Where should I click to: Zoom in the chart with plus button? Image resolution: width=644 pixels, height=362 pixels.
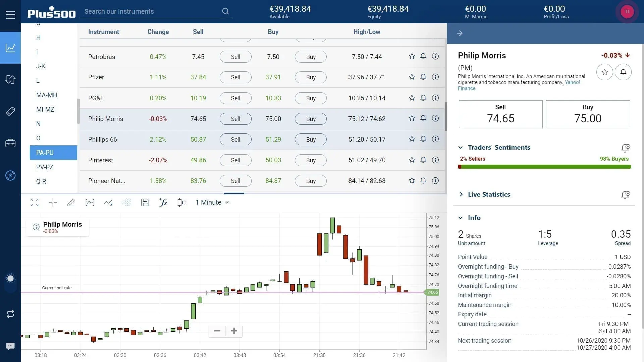coord(234,331)
